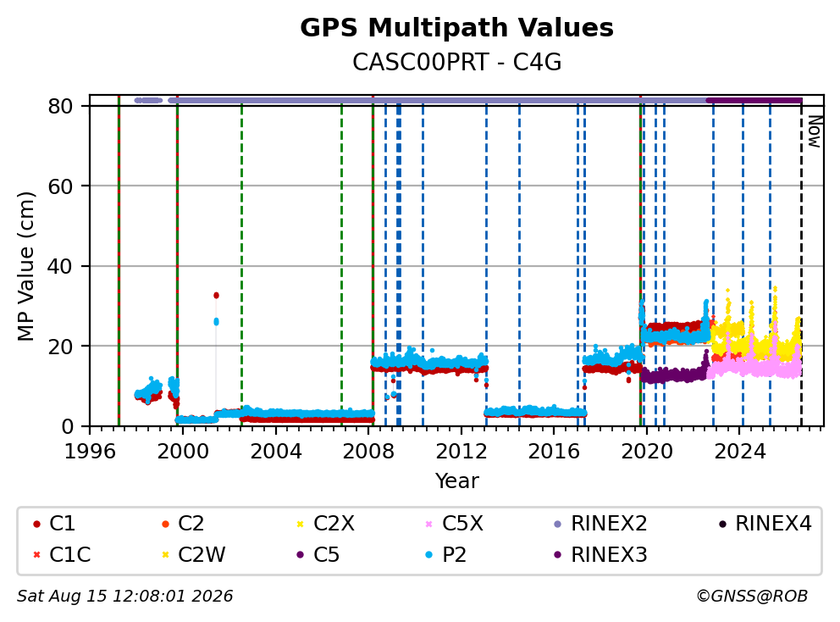Image resolution: width=840 pixels, height=622 pixels.
Task: Click the subtitle "CASC00PRT - C4G"
Action: click(456, 63)
